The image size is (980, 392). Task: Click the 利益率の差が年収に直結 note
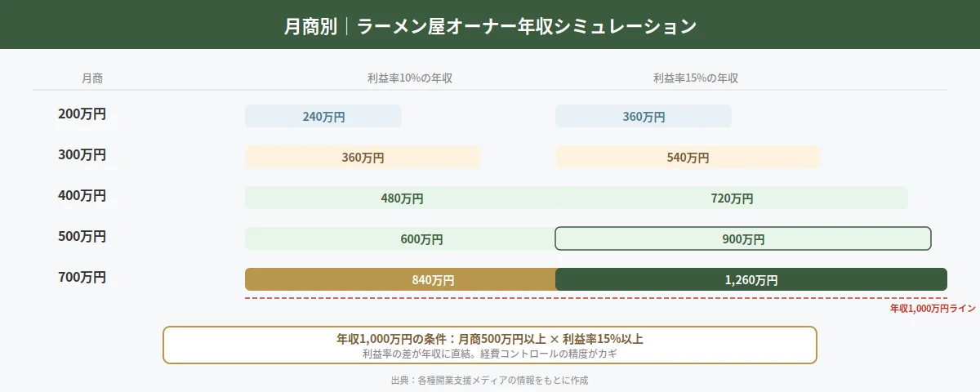coord(490,354)
